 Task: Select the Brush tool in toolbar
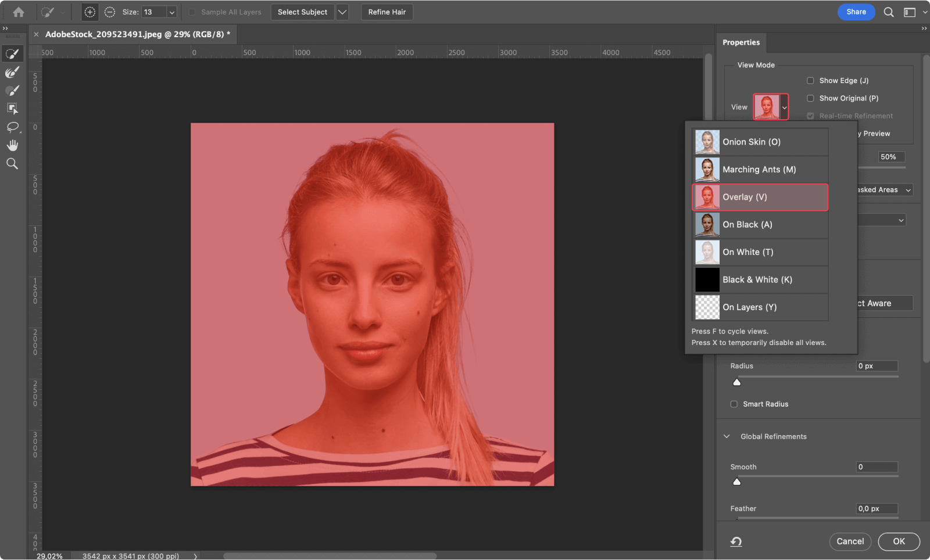(12, 91)
